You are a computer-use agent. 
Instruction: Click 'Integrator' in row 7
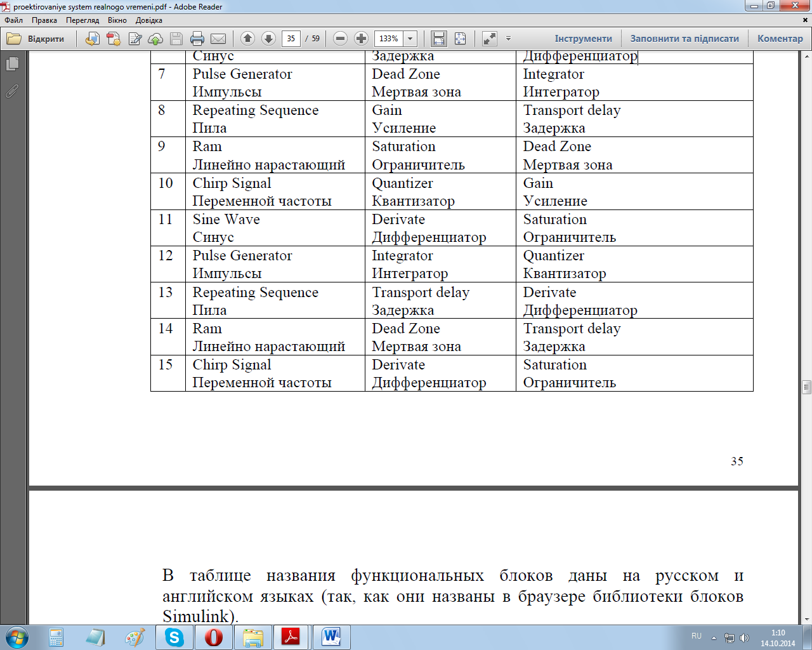point(553,74)
